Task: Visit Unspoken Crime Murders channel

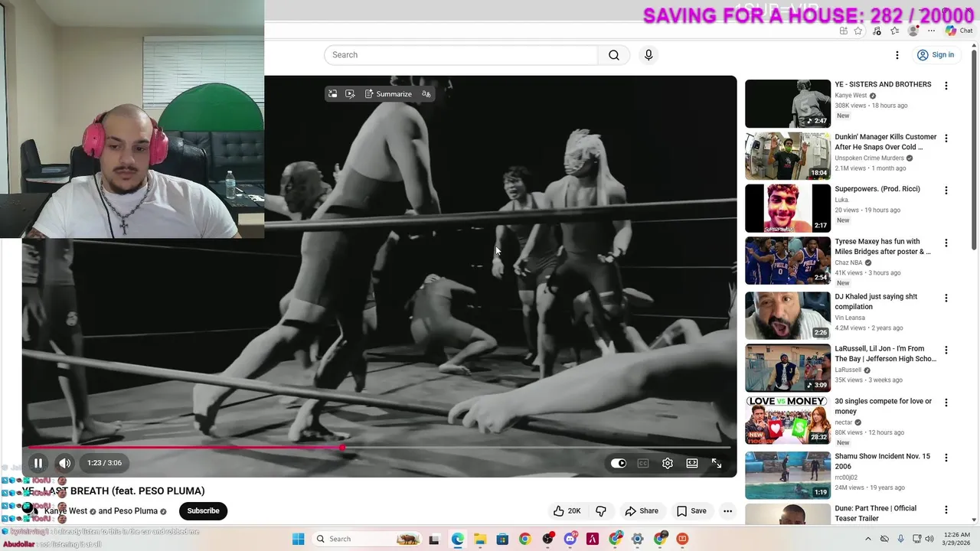Action: pyautogui.click(x=870, y=158)
